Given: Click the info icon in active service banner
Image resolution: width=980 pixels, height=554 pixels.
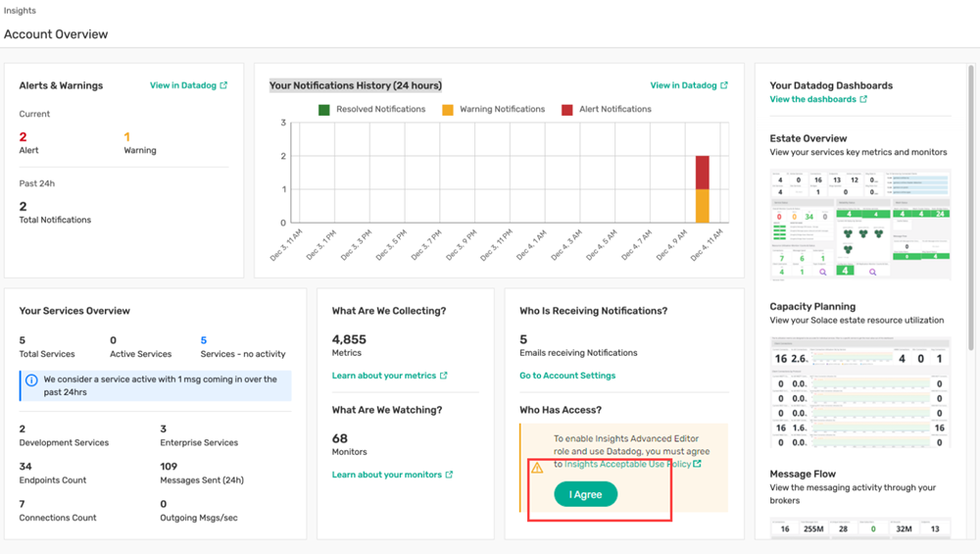Looking at the screenshot, I should pos(31,379).
